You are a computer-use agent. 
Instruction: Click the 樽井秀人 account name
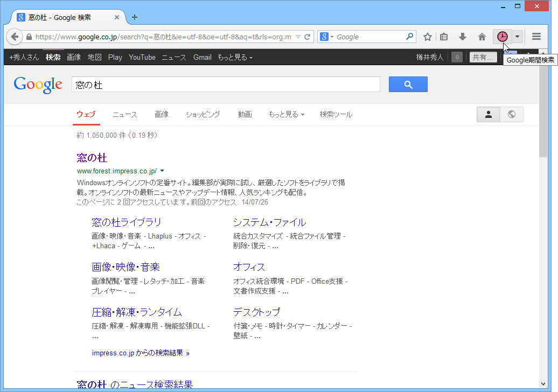[x=429, y=57]
